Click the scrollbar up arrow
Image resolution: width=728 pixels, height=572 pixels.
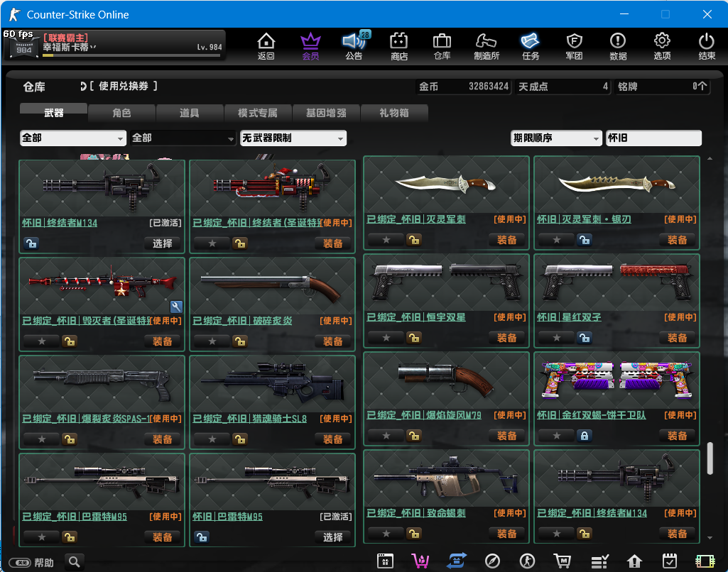tap(710, 159)
